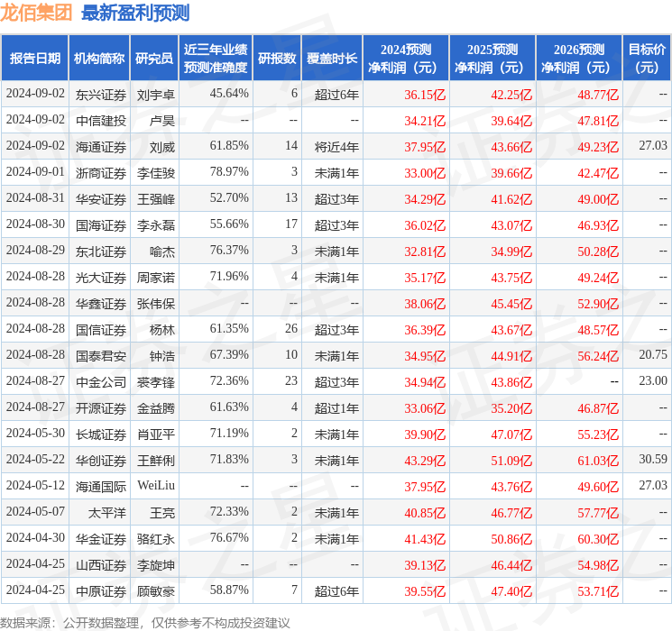Click 36.15亿 forecast for 东兴证券
The height and width of the screenshot is (631, 672).
pyautogui.click(x=425, y=95)
